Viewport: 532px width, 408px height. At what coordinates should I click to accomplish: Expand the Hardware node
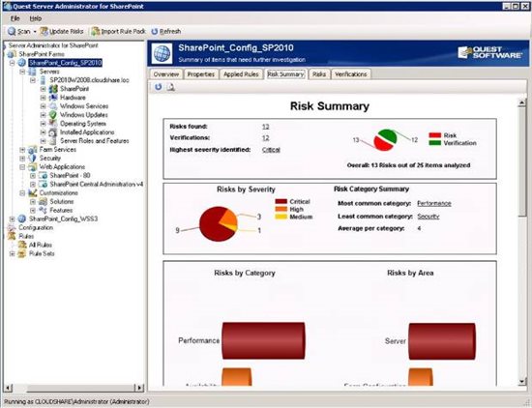coord(44,98)
